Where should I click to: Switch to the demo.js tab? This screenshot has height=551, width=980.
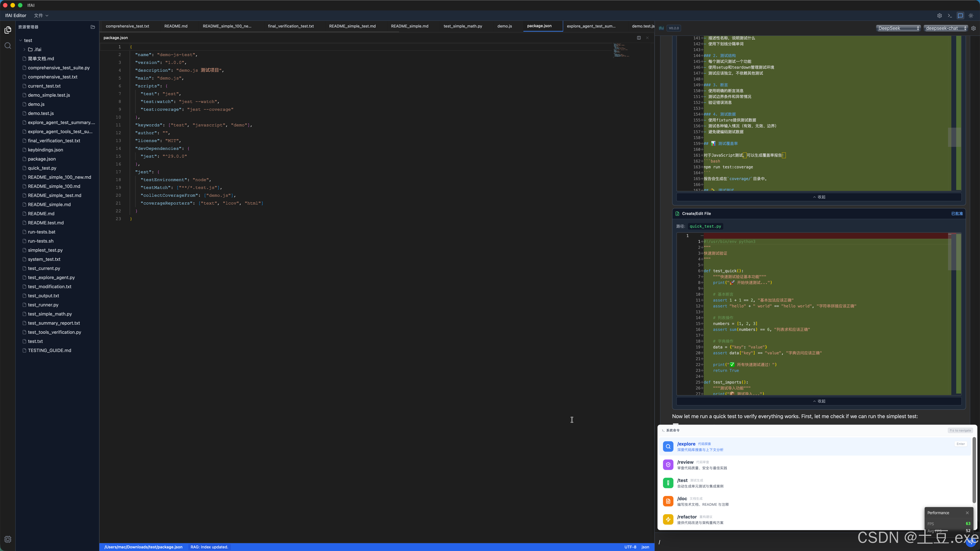[504, 26]
